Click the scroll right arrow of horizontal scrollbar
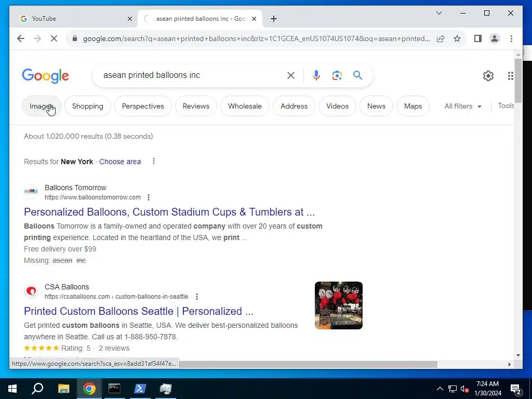 509,364
